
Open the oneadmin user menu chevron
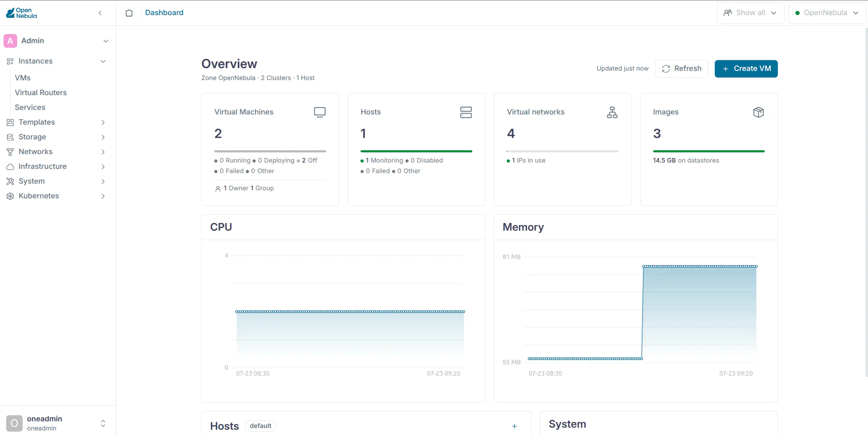point(103,423)
